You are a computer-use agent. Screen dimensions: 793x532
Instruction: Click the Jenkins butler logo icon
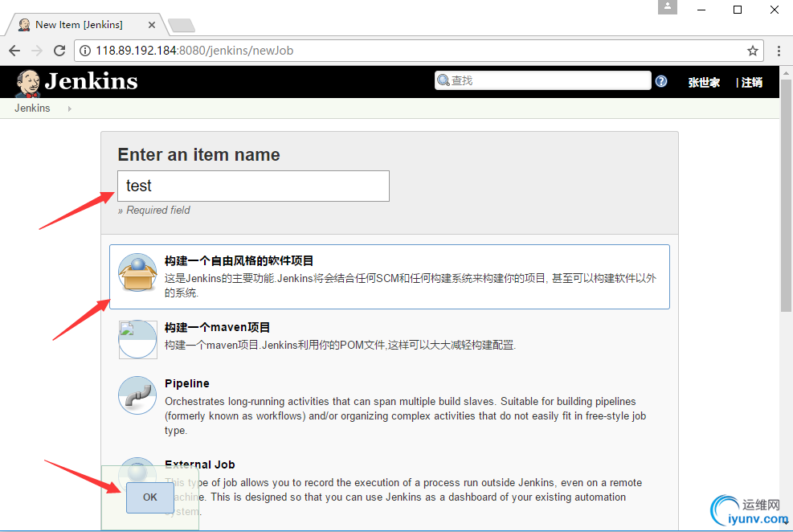click(x=27, y=84)
